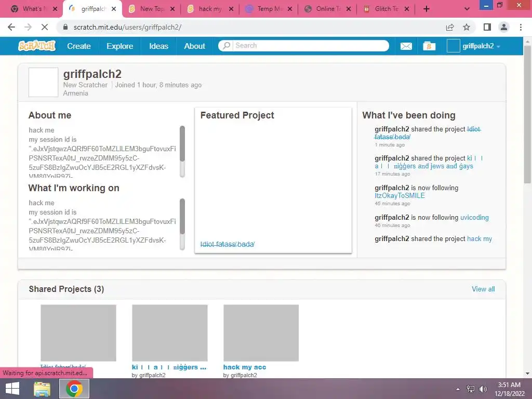Click the griffpalch2 profile picture
Screen dimensions: 532x399
click(44, 82)
